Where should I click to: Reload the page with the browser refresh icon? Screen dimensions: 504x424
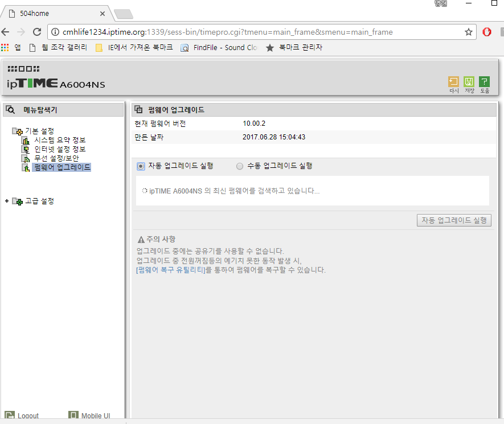pyautogui.click(x=37, y=32)
